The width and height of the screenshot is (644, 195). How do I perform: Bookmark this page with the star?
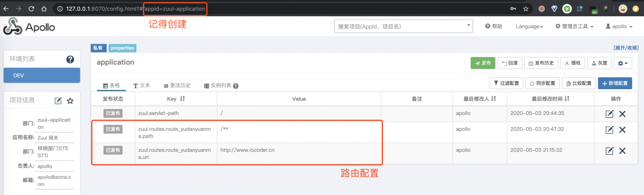coord(526,9)
